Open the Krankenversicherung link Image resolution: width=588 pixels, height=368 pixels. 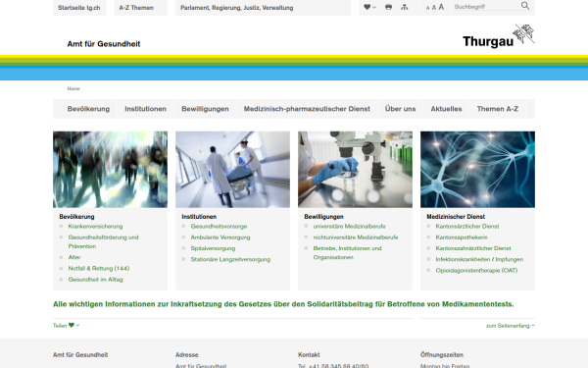[x=95, y=227]
